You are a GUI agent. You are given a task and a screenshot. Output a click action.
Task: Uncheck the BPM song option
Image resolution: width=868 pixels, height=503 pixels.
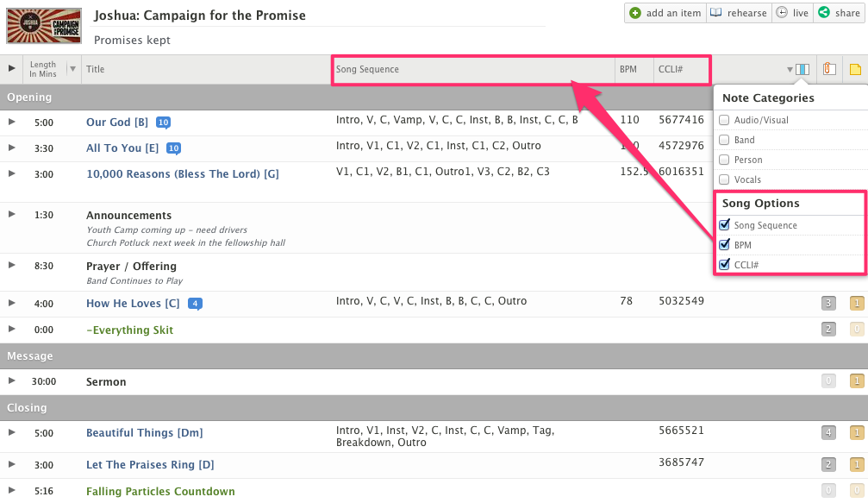point(724,245)
